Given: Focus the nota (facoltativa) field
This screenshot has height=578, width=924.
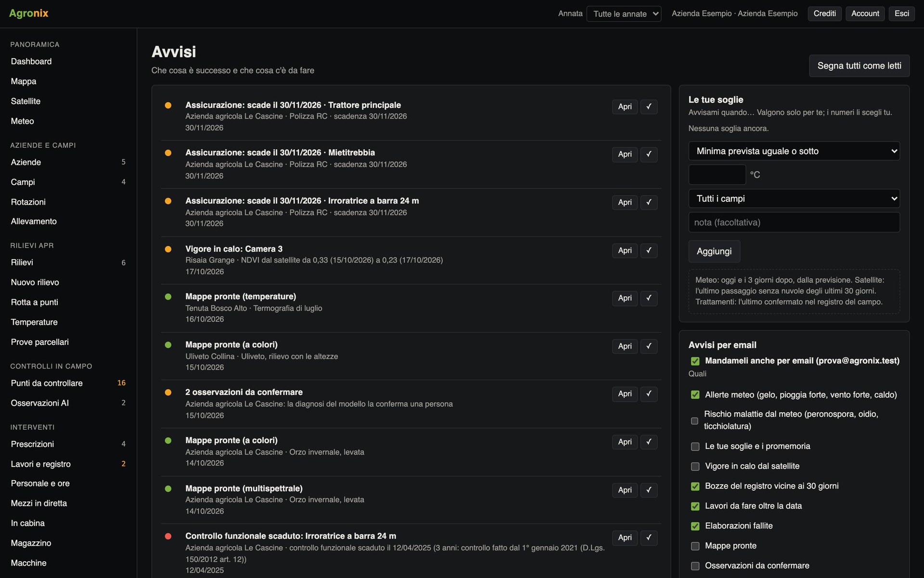Looking at the screenshot, I should [x=794, y=223].
